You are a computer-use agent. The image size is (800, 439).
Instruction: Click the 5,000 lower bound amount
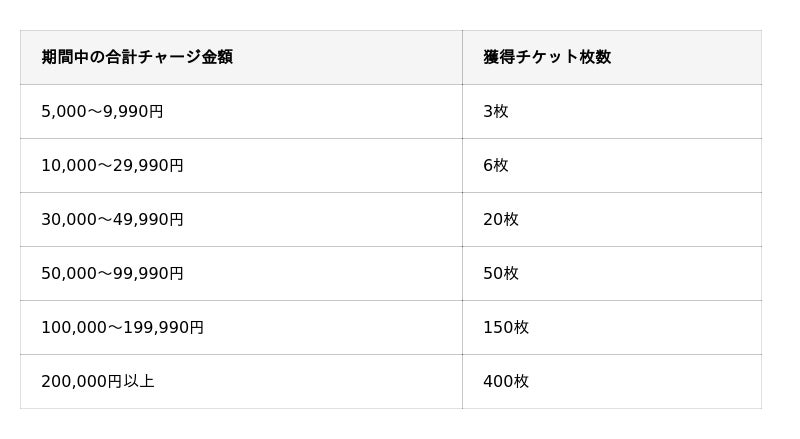(x=62, y=111)
